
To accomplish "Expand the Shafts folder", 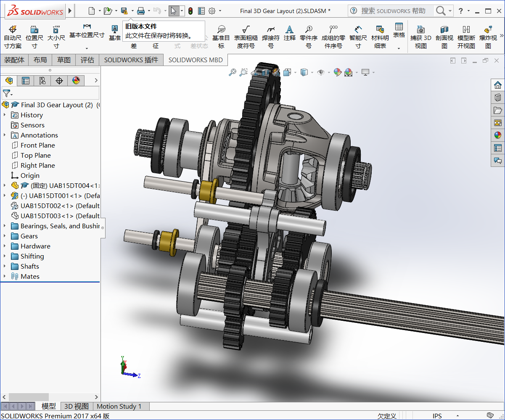I will (5, 266).
